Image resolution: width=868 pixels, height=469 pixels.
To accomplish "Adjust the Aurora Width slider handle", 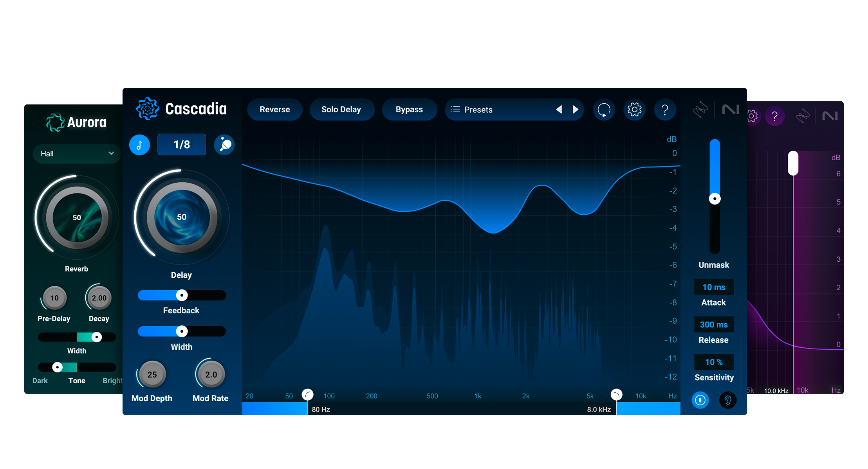I will click(97, 337).
